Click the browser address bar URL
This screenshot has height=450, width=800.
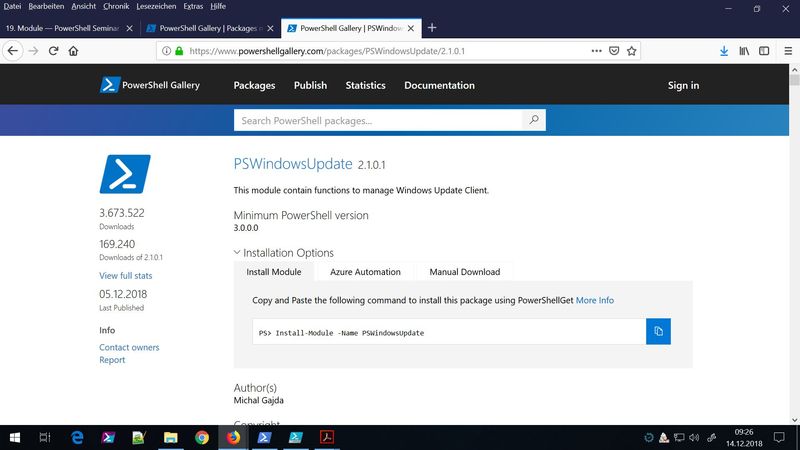[327, 51]
